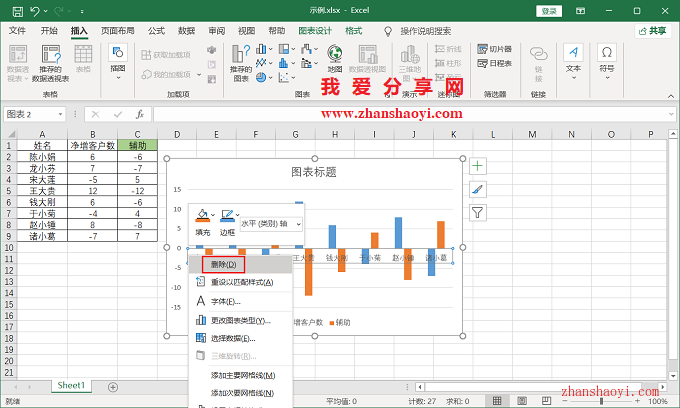The width and height of the screenshot is (680, 408).
Task: Insert a scatter or bubble chart
Action: (x=284, y=78)
